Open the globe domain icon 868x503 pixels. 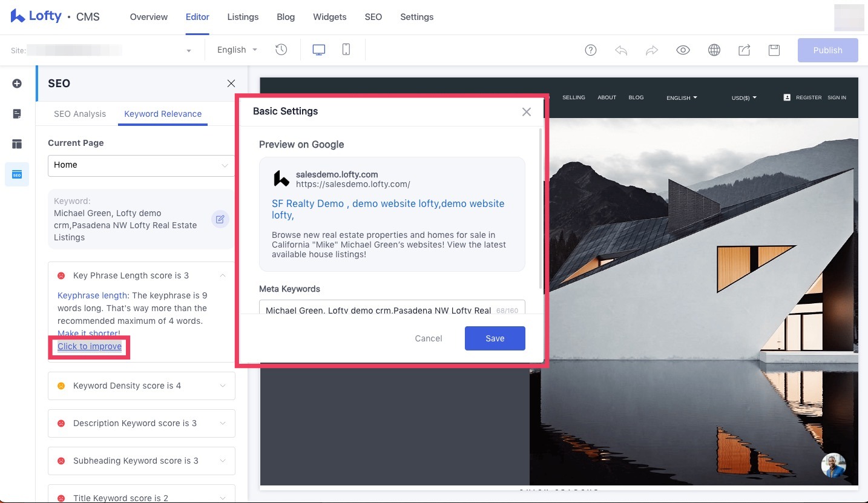714,50
